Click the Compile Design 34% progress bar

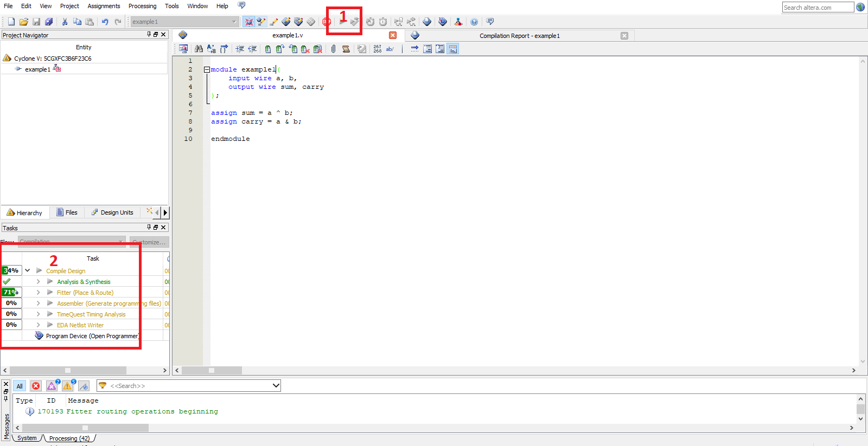coord(11,270)
